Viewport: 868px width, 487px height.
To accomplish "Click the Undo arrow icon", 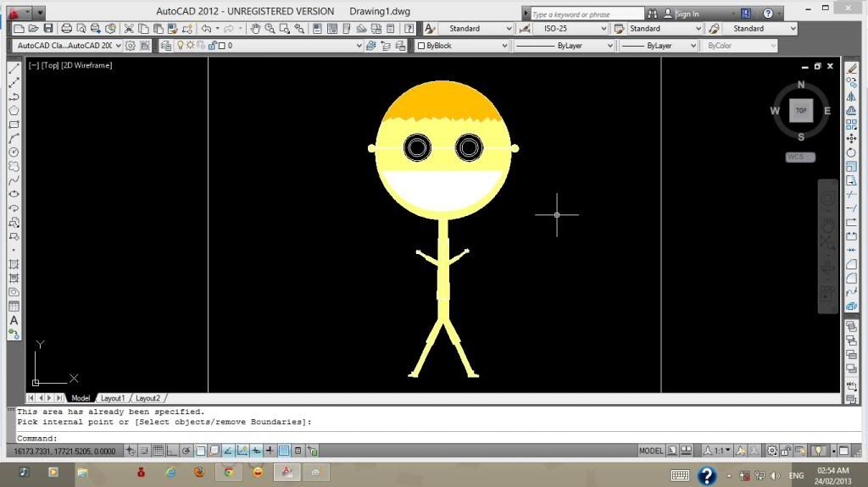I will click(206, 28).
